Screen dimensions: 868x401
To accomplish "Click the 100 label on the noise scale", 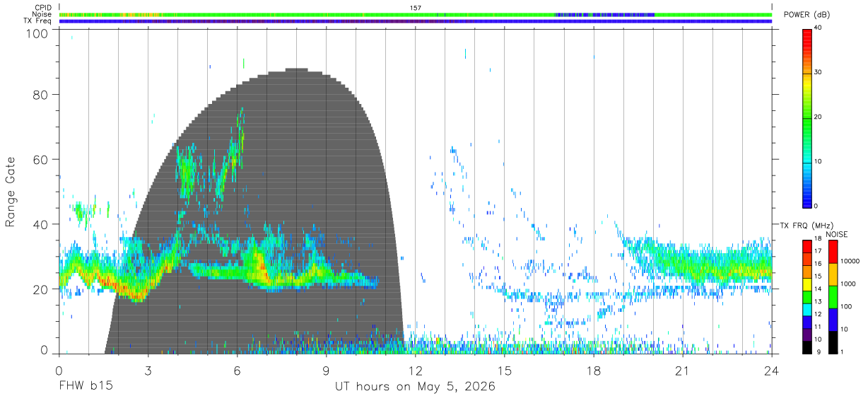I will (x=847, y=306).
